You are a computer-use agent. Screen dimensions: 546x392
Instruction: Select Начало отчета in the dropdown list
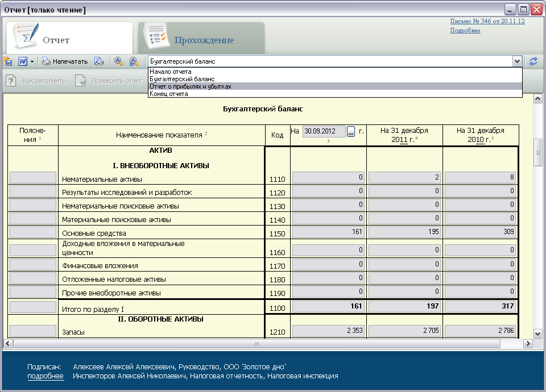pyautogui.click(x=171, y=72)
